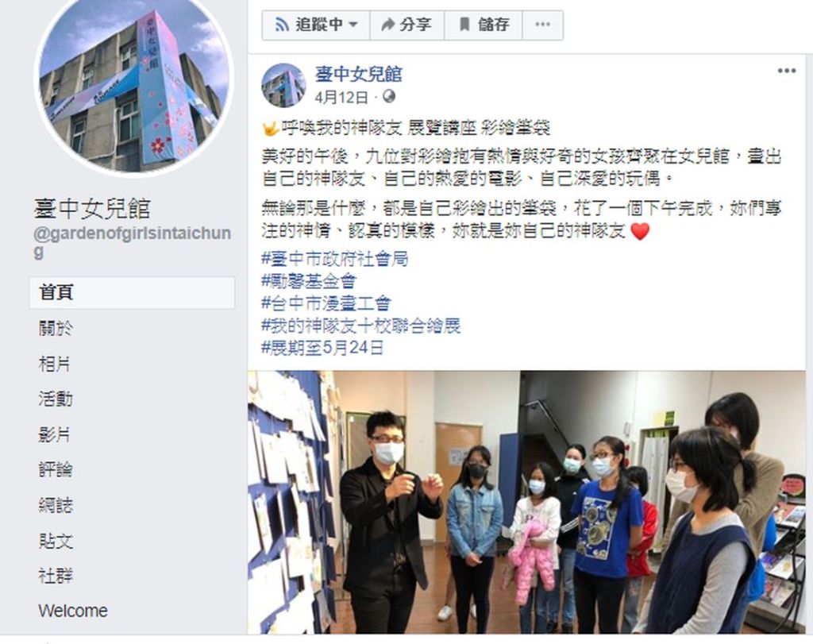Image resolution: width=813 pixels, height=644 pixels.
Task: Open the 影片 videos section
Action: (x=55, y=434)
